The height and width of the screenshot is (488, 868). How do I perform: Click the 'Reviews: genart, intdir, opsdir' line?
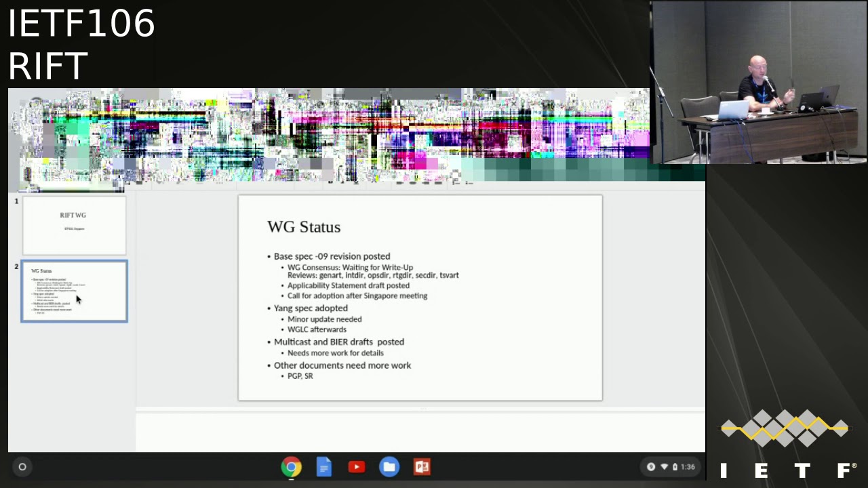[x=373, y=275]
